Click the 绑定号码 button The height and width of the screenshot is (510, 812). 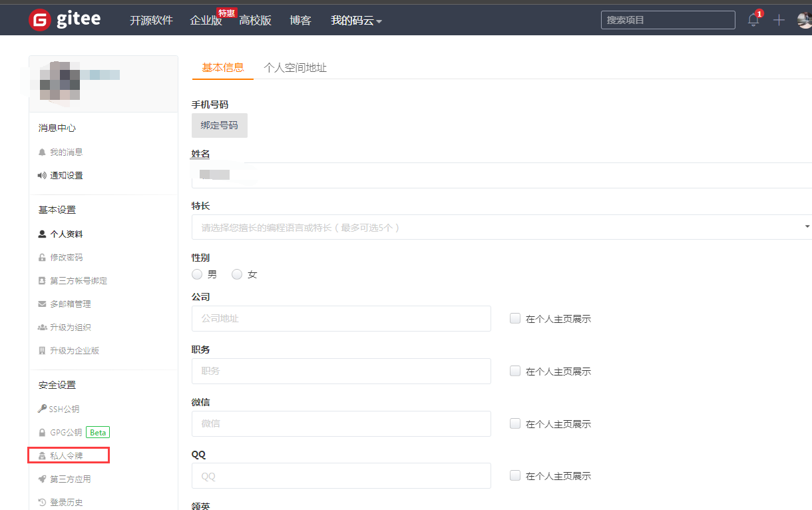[x=219, y=125]
